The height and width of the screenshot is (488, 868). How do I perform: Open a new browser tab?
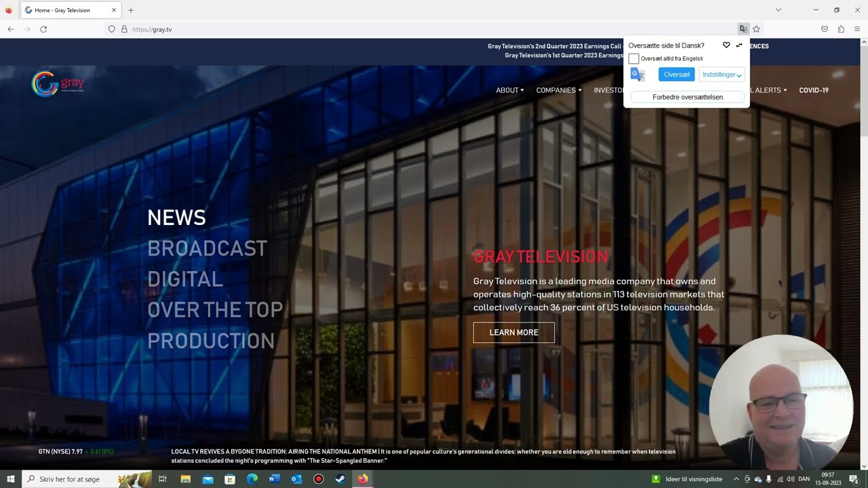[x=131, y=10]
